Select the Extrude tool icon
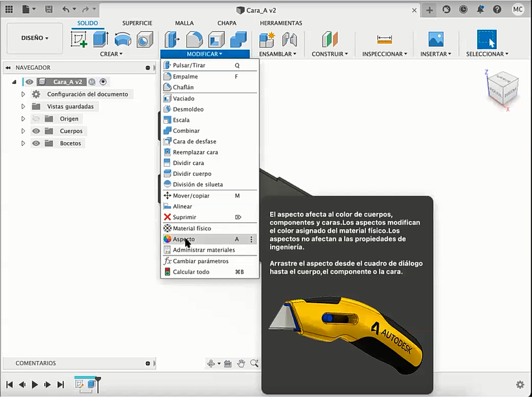 (101, 39)
